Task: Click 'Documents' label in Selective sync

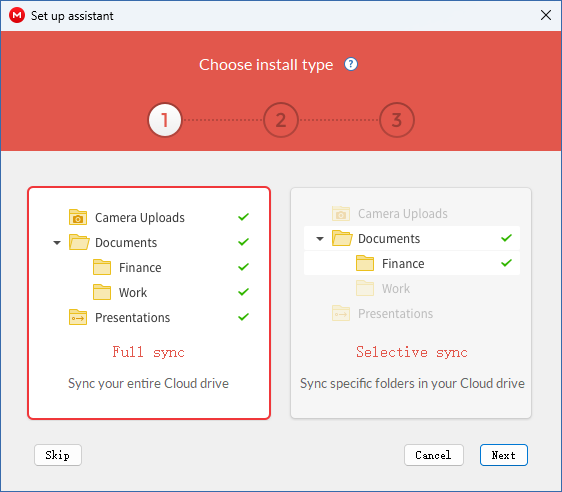Action: (x=389, y=239)
